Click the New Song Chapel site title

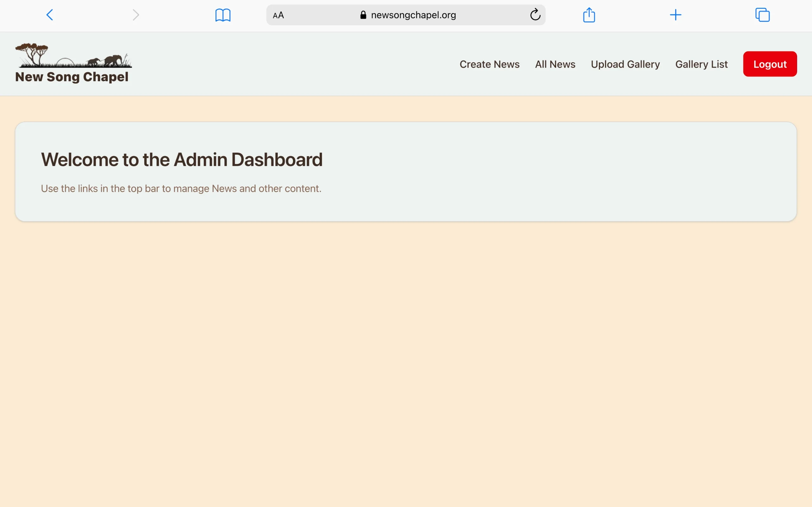click(x=72, y=77)
